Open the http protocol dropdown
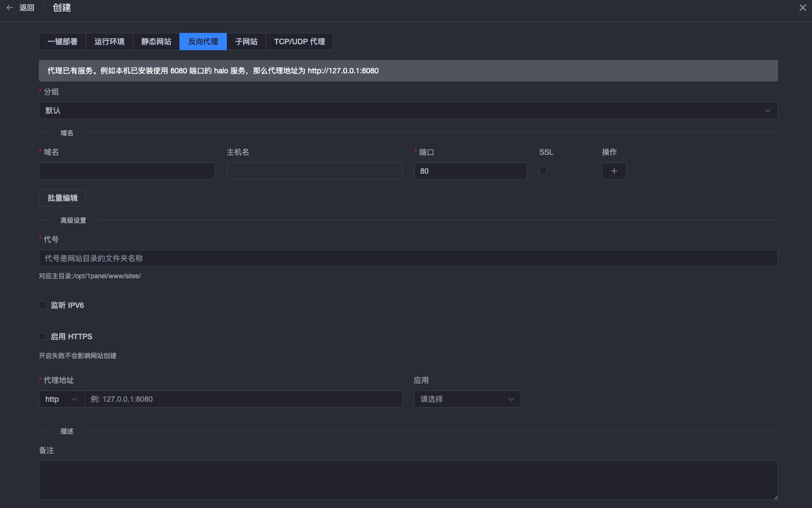 pos(61,399)
